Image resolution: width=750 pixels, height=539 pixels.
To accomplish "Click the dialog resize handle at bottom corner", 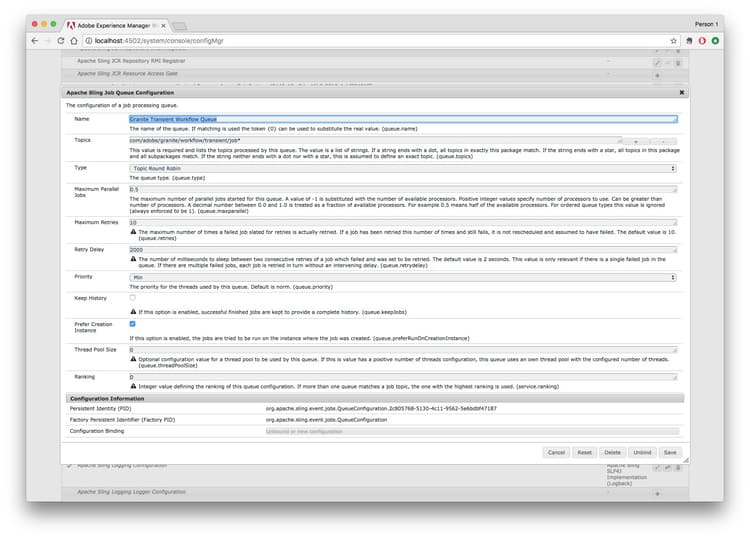I will click(686, 460).
